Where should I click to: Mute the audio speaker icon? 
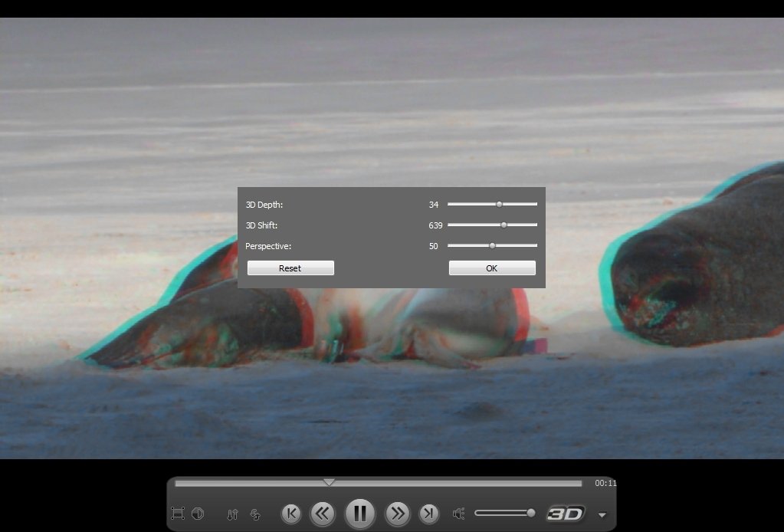pos(458,514)
